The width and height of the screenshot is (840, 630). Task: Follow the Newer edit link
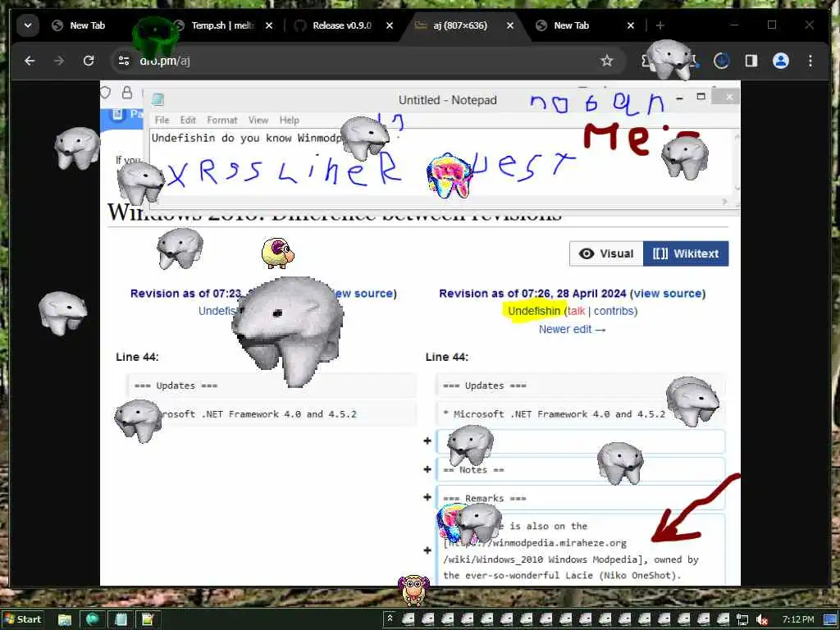click(x=572, y=329)
